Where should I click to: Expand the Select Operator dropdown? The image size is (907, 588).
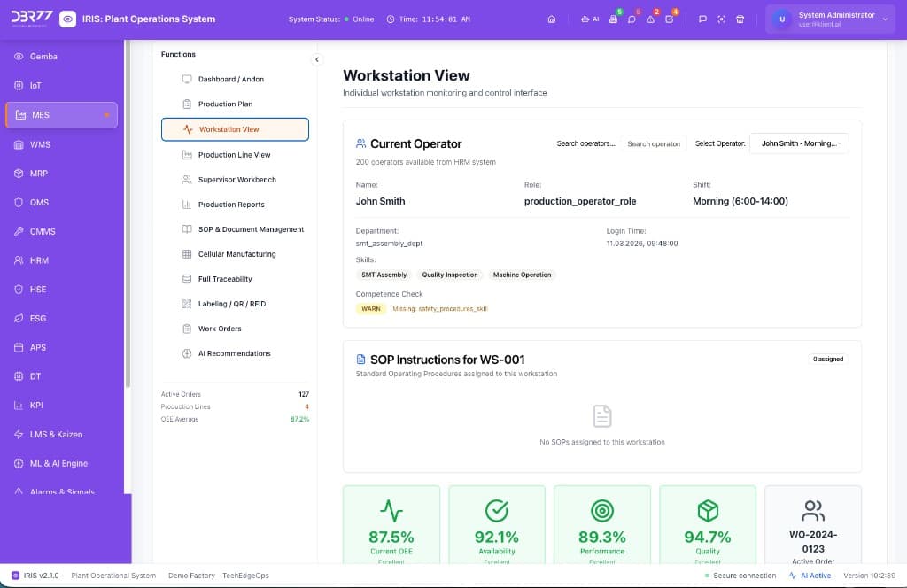[799, 143]
